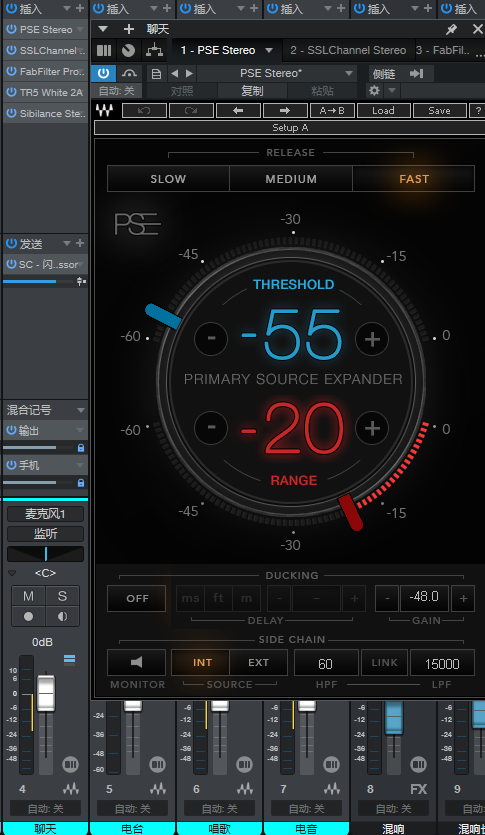Screen dimensions: 485x835
Task: Expand 1 - PSE Stereo tab dropdown arrow
Action: 269,51
